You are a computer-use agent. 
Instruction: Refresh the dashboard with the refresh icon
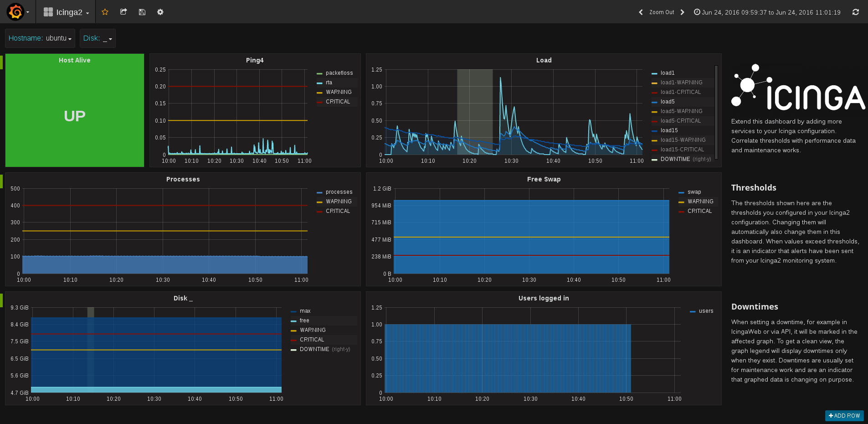(856, 12)
